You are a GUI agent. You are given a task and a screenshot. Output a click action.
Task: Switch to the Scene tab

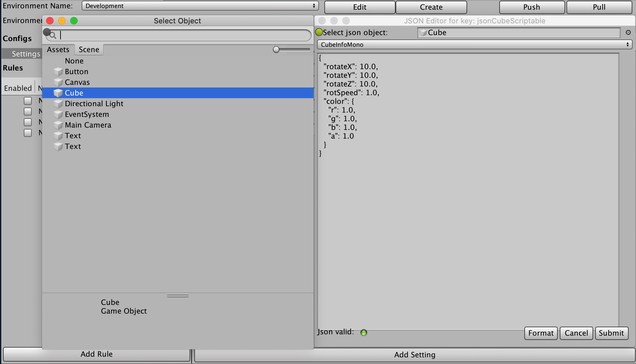pos(88,49)
